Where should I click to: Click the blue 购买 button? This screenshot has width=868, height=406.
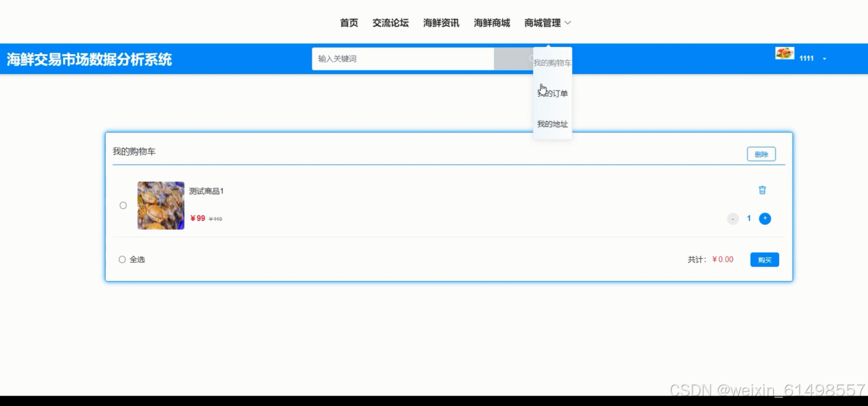(765, 260)
